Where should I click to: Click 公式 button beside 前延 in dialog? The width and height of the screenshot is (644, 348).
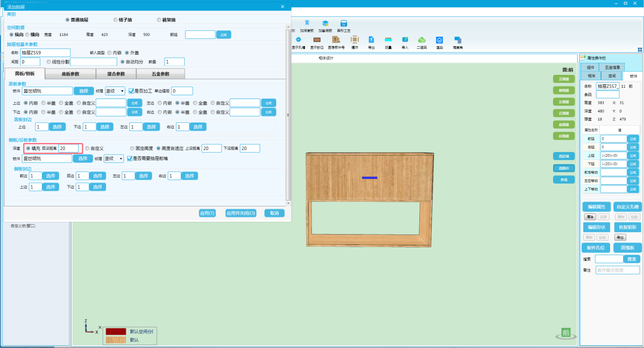[223, 35]
